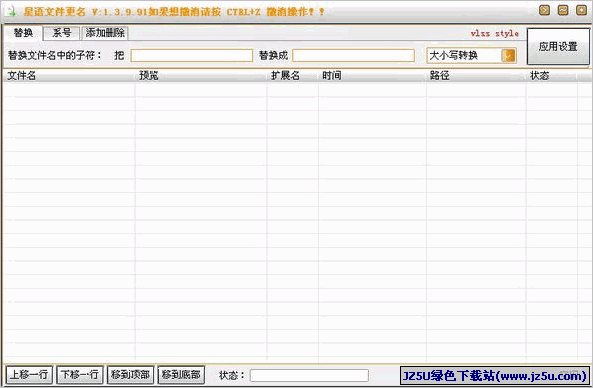Click the 应用设置 button
This screenshot has width=593, height=388.
[x=558, y=47]
